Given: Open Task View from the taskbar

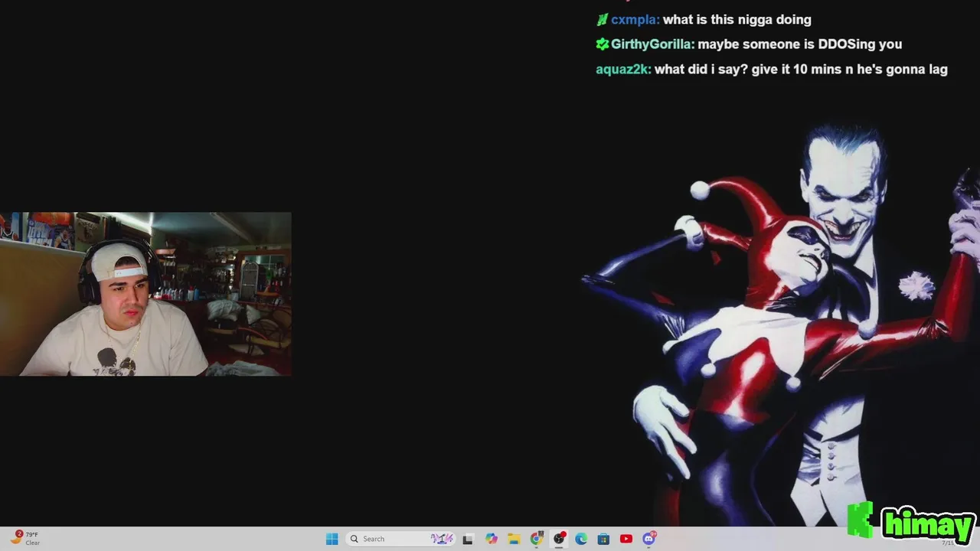Looking at the screenshot, I should click(468, 539).
